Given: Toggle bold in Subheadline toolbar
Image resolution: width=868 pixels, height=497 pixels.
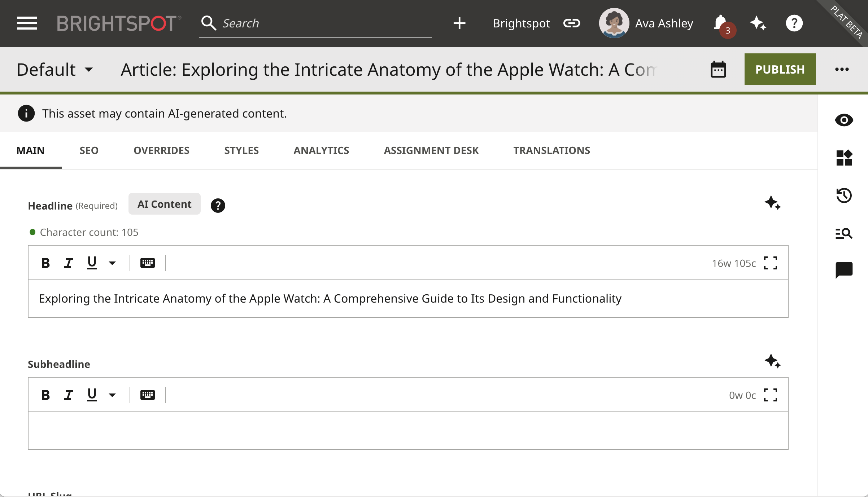Looking at the screenshot, I should tap(45, 395).
